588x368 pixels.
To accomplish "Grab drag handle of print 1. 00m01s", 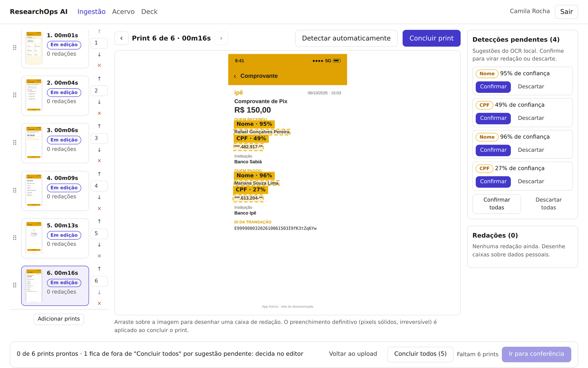I will pyautogui.click(x=15, y=47).
